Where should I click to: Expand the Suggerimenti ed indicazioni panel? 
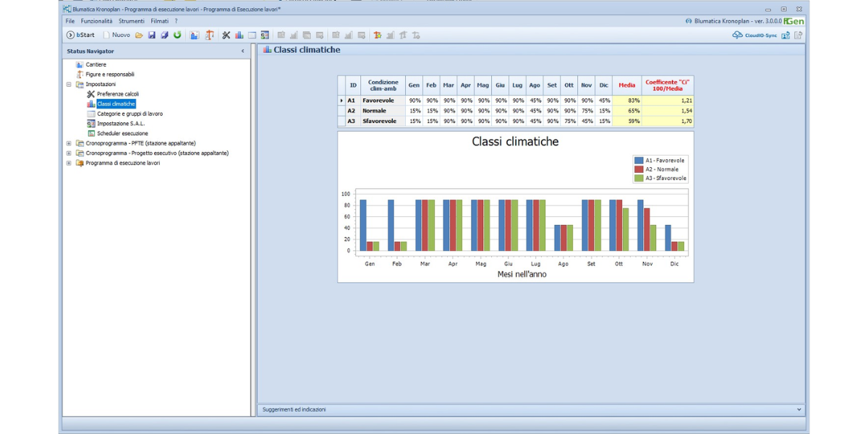click(799, 409)
